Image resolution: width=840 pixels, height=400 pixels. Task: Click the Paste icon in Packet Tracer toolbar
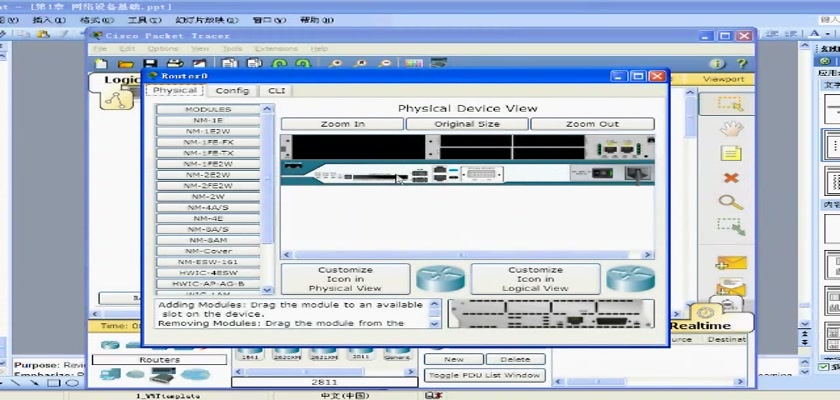[x=254, y=64]
